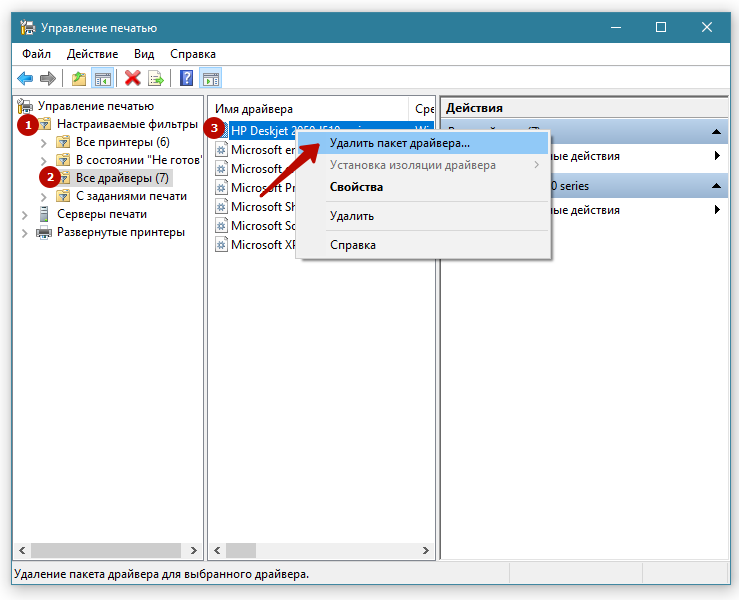Click the red X Delete toolbar icon
The image size is (739, 600).
click(132, 78)
